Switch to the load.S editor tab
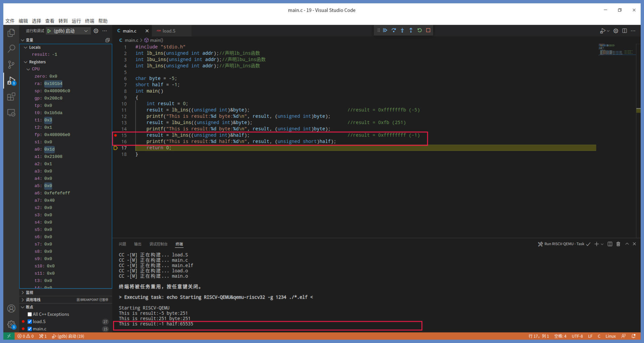The width and height of the screenshot is (644, 343). [169, 31]
